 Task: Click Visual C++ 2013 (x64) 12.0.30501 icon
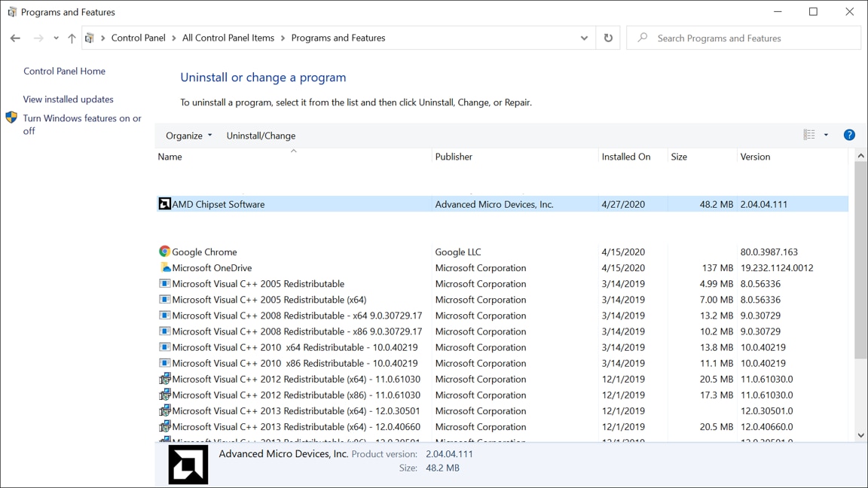tap(164, 411)
